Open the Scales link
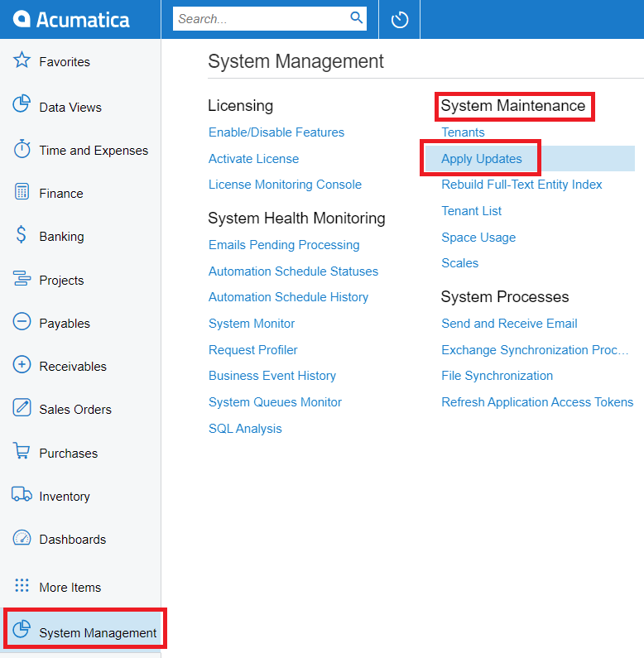This screenshot has height=658, width=644. (459, 263)
